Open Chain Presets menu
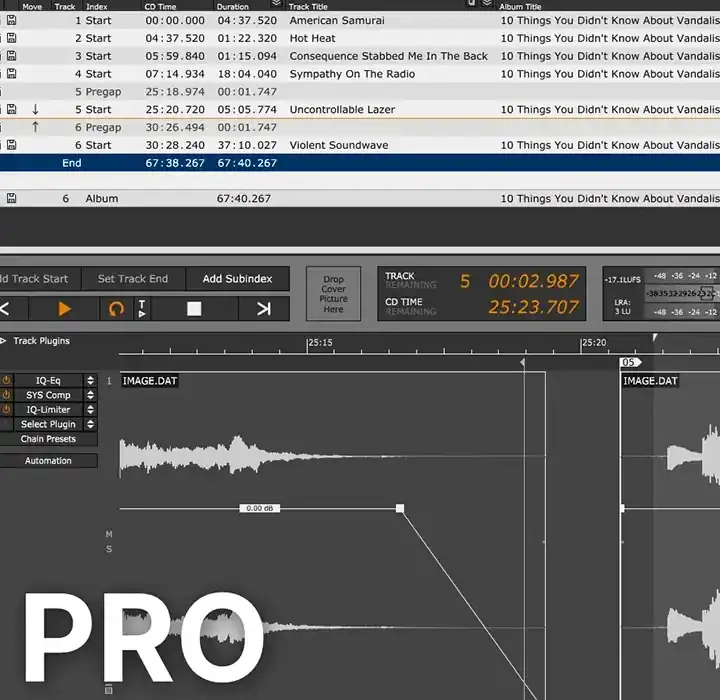The image size is (720, 700). (48, 439)
